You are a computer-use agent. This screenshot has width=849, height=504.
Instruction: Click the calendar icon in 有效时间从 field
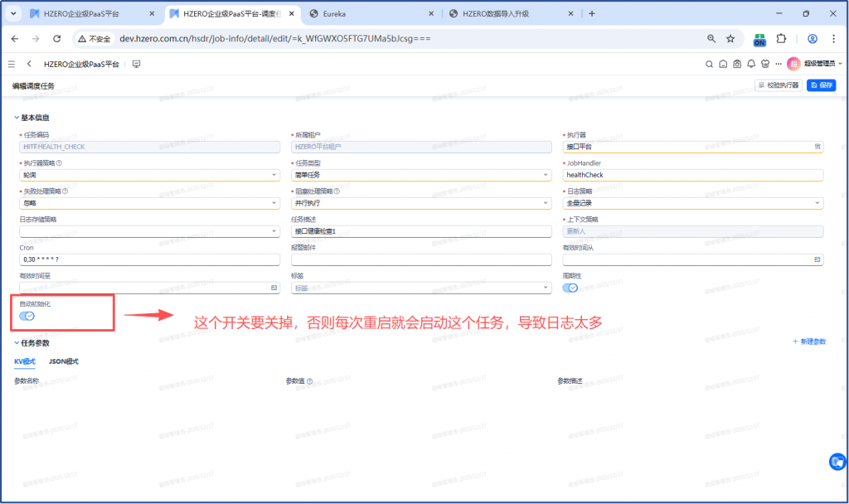coord(817,259)
